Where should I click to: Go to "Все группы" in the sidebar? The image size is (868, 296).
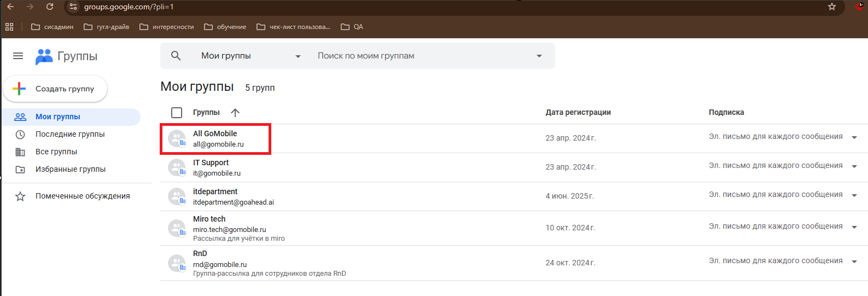[56, 152]
